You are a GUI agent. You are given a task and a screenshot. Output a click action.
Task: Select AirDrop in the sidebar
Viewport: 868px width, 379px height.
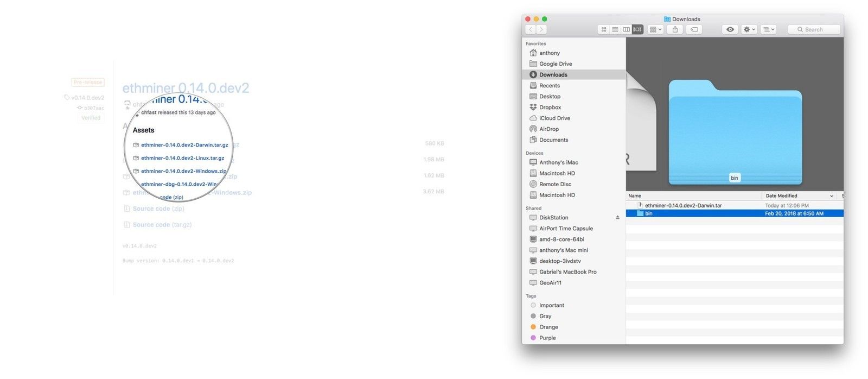(x=549, y=129)
